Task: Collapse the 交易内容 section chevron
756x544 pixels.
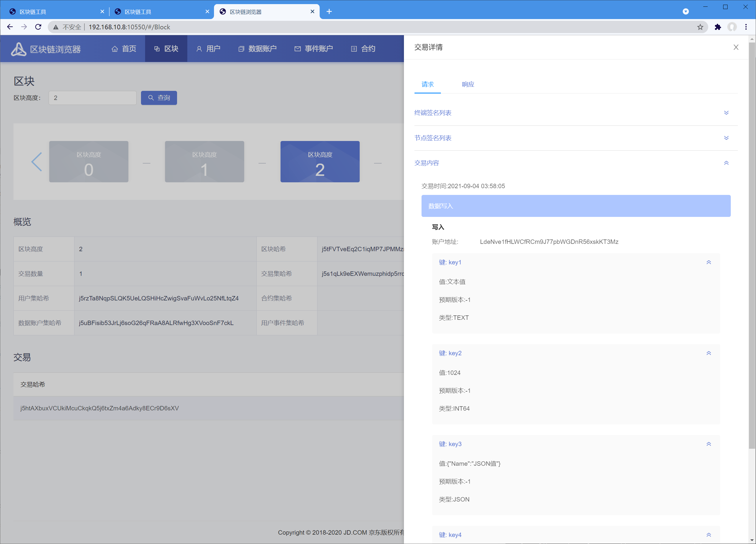Action: point(726,163)
